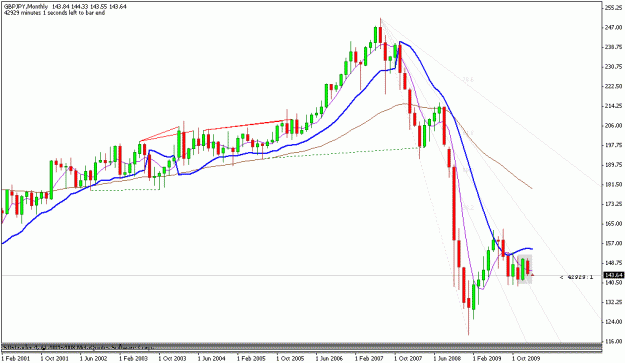The image size is (625, 363).
Task: Click the red arrow marker beside the last candle
Action: (532, 274)
